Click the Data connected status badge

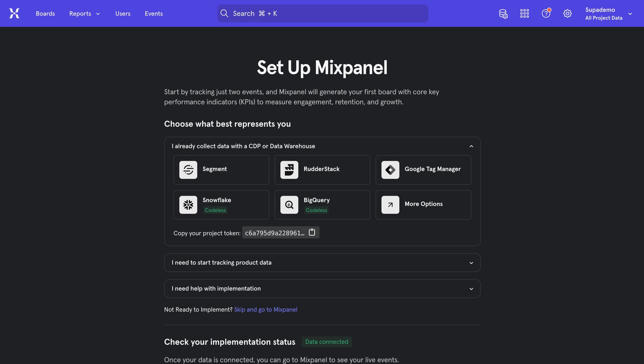pos(326,342)
